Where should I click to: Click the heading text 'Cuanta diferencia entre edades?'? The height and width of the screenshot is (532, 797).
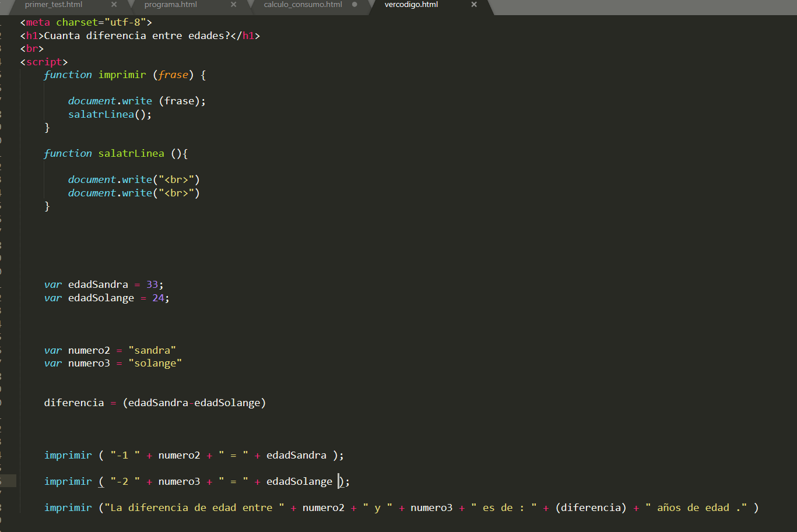137,36
